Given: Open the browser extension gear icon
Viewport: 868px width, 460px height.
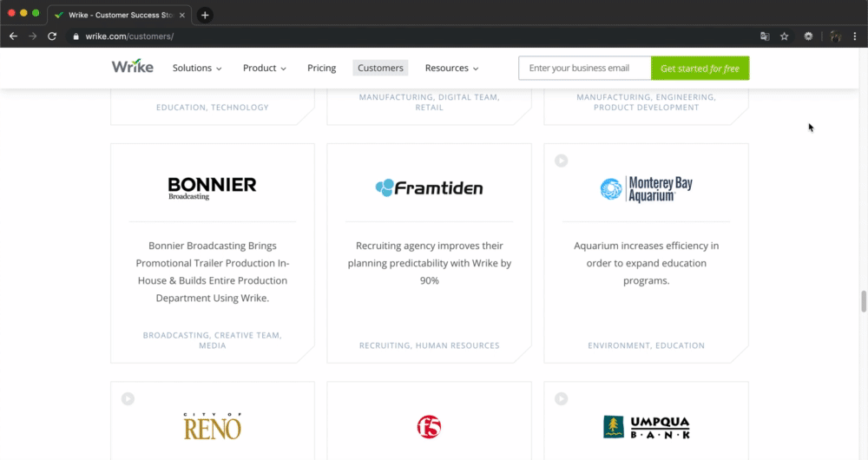Looking at the screenshot, I should (x=808, y=36).
